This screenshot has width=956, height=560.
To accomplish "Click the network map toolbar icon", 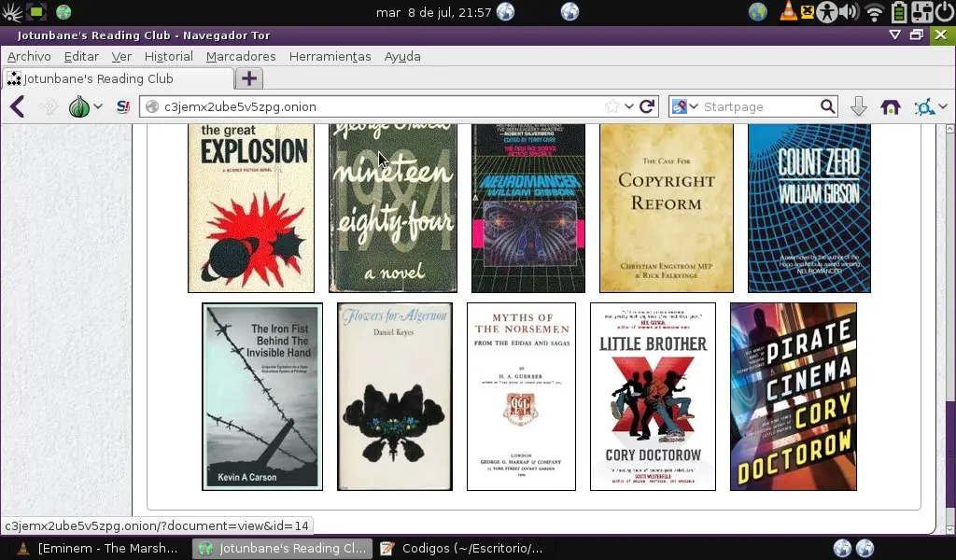I will 924,107.
